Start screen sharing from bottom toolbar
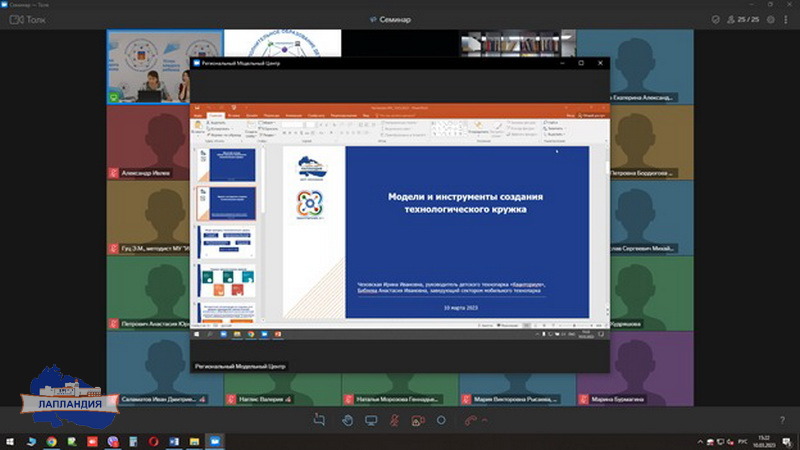This screenshot has width=800, height=450. 371,420
